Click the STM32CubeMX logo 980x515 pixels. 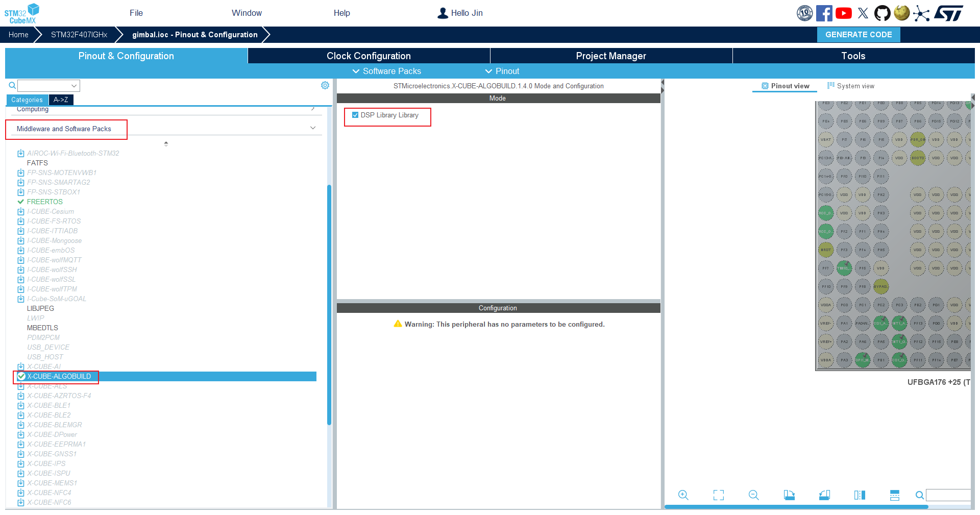[x=22, y=13]
